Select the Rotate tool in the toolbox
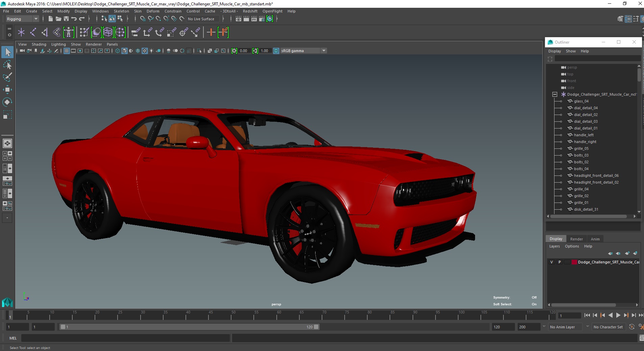Screen dimensions: 644x351 (x=7, y=102)
